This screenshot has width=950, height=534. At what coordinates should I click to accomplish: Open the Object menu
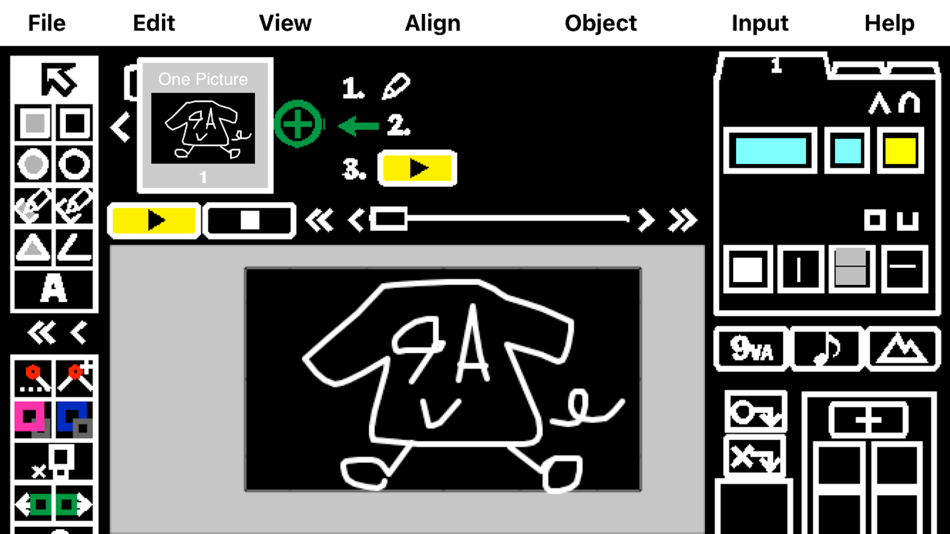coord(600,23)
